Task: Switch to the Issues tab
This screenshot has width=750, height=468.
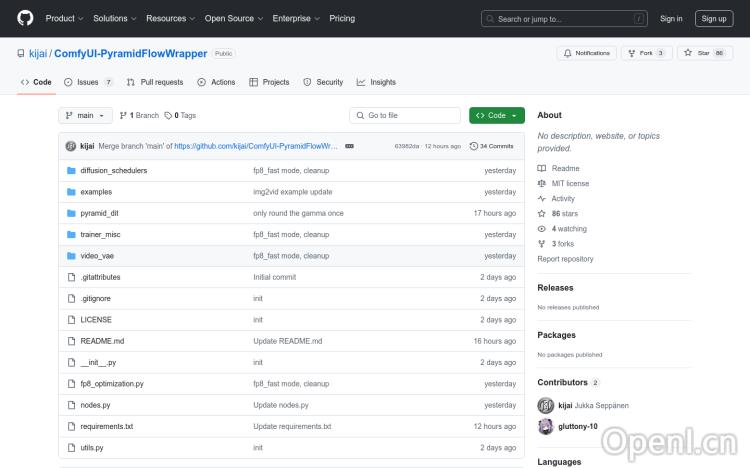Action: click(x=88, y=82)
